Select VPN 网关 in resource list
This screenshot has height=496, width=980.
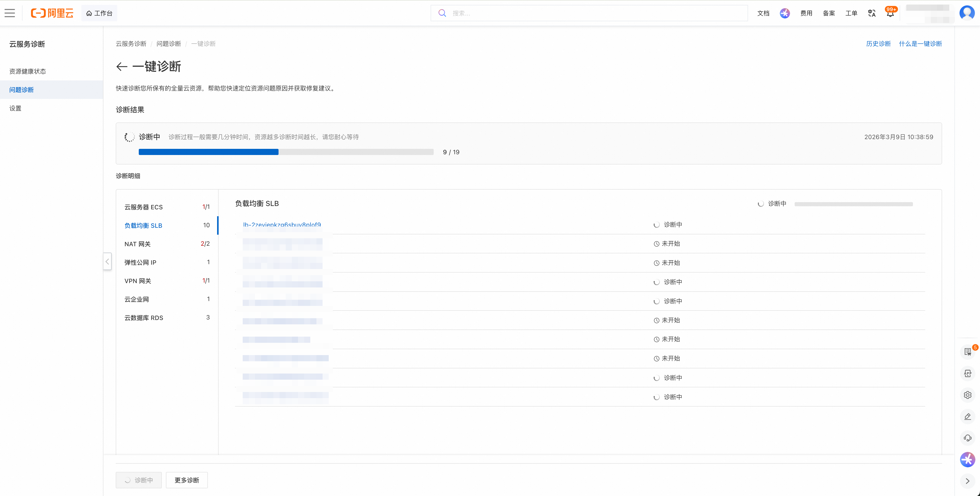click(x=167, y=281)
